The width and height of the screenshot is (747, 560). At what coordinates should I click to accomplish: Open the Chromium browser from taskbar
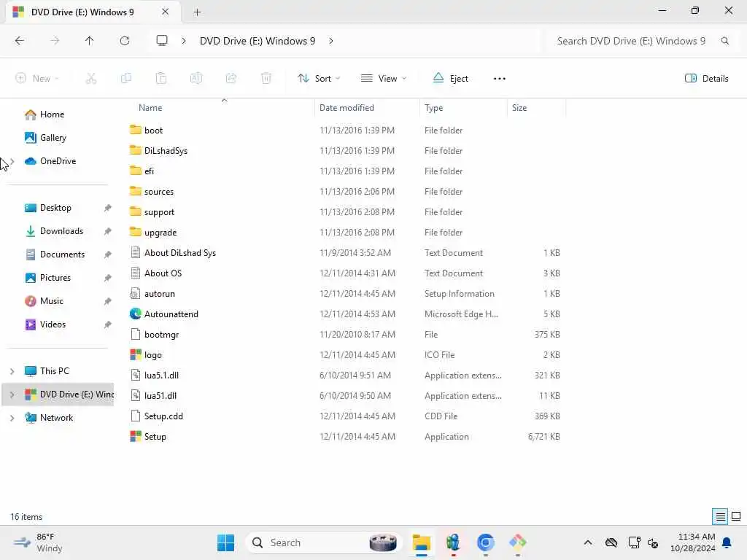[x=485, y=542]
